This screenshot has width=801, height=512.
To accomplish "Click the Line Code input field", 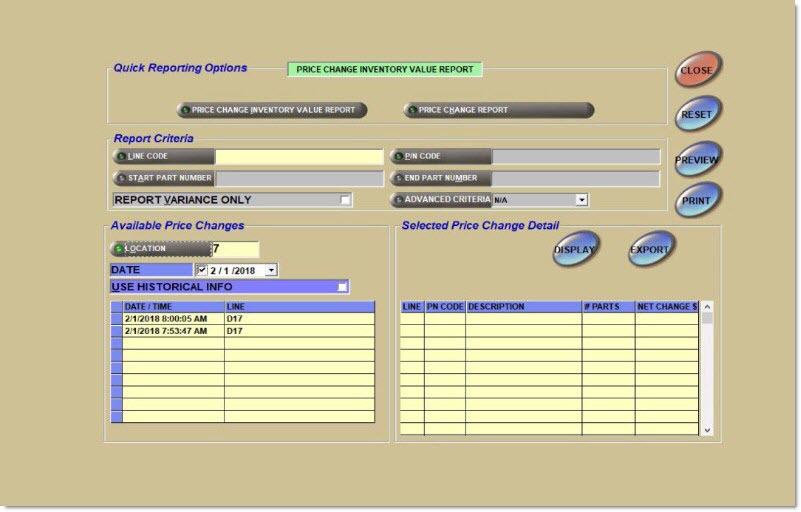I will point(299,157).
